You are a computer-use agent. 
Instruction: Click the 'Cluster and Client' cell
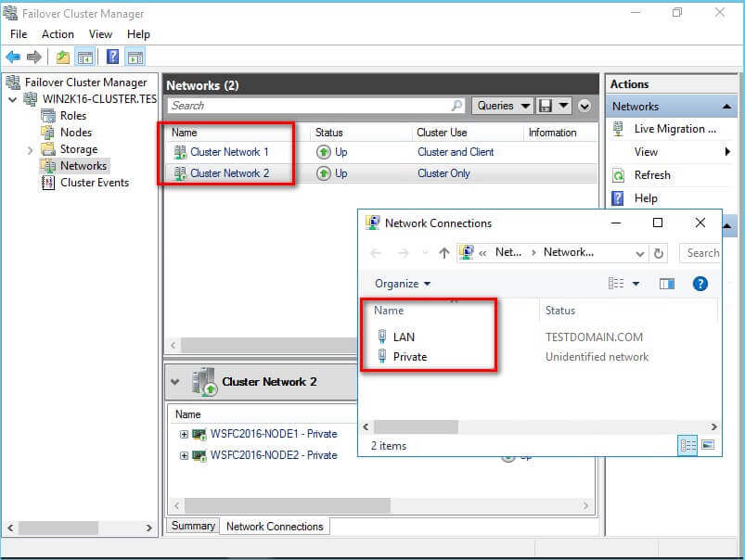pos(456,152)
